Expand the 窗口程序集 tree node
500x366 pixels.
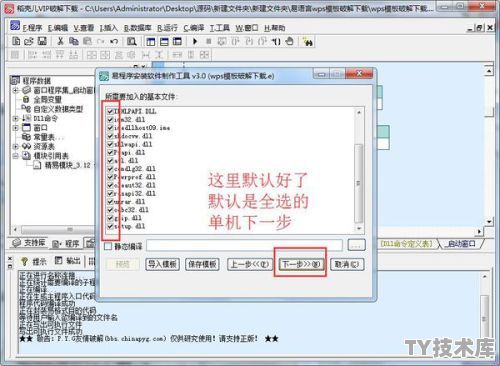click(x=15, y=90)
